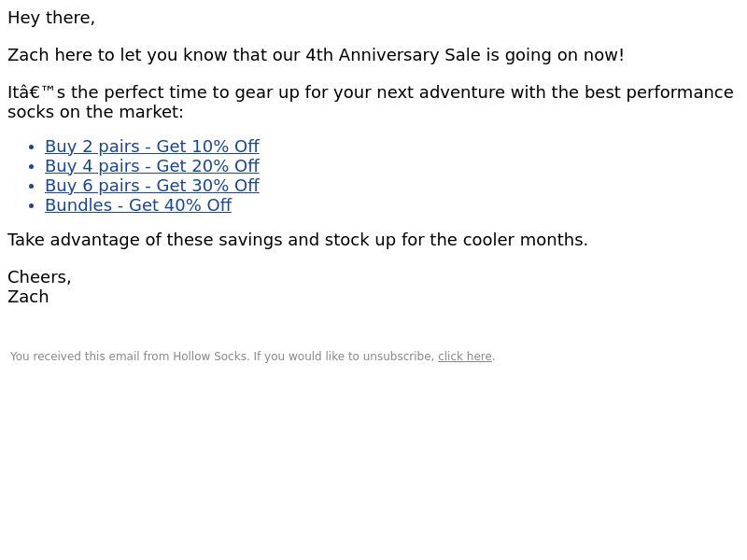Open the Buy 2 pairs 10% off link
Screen dimensions: 747x560
coord(152,147)
